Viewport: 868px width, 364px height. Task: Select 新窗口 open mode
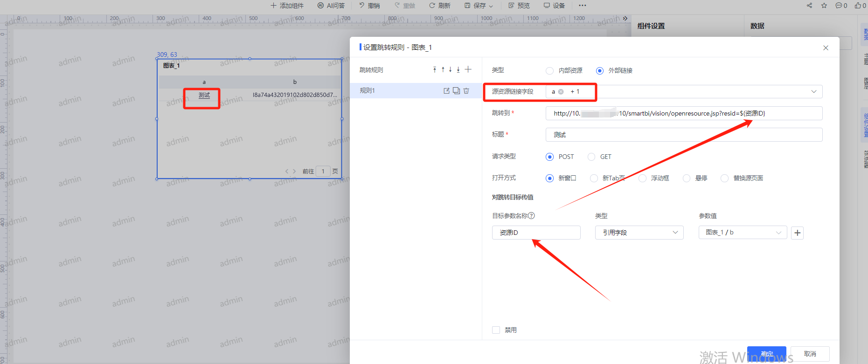(x=549, y=178)
